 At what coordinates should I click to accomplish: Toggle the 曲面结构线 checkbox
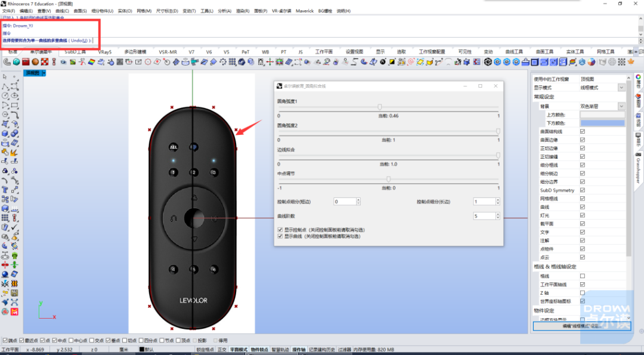pos(583,131)
